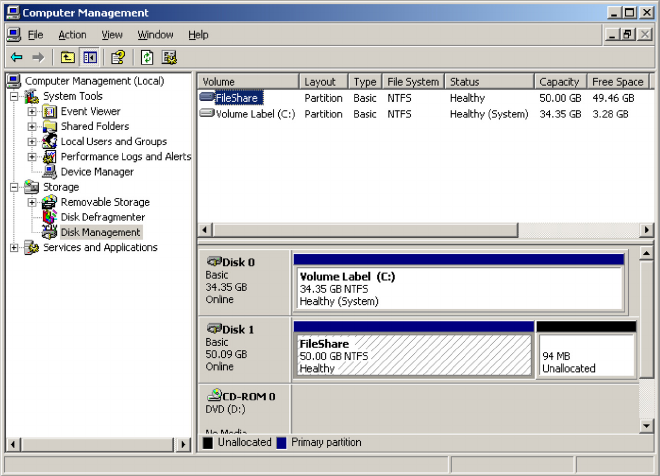Click the Rescan Disks toolbar icon
Image resolution: width=660 pixels, height=476 pixels.
pos(169,58)
